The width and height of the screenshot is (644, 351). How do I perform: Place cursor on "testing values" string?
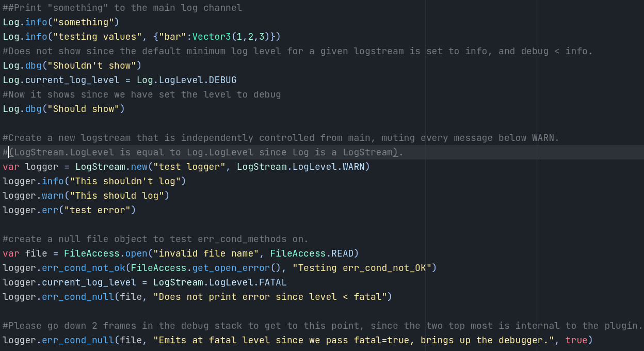pos(98,37)
